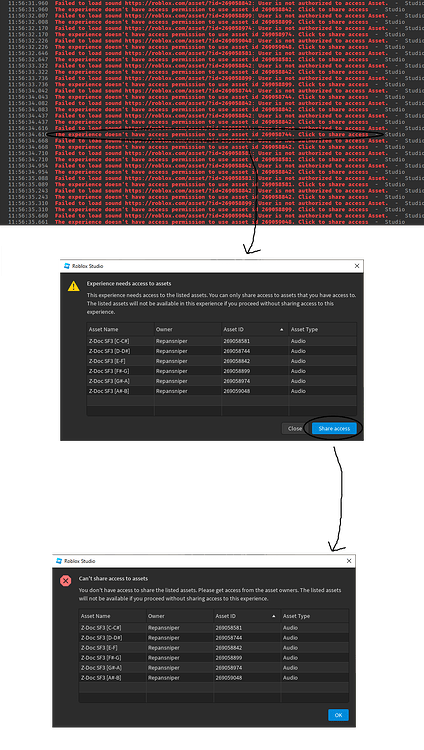Viewport: 424px width, 750px height.
Task: Click Audio type of [E-F] in Experience needs access dialog
Action: [x=298, y=361]
